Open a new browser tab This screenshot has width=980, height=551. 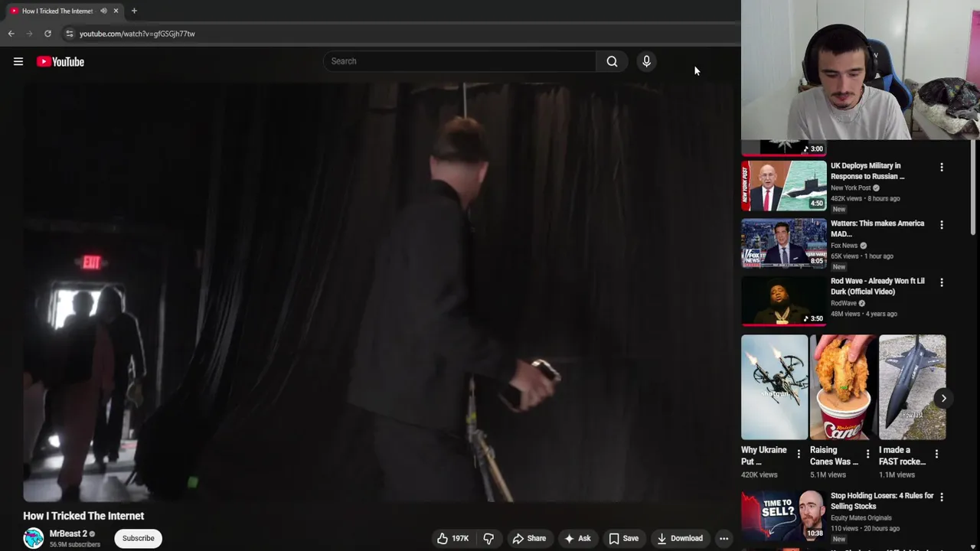(134, 11)
